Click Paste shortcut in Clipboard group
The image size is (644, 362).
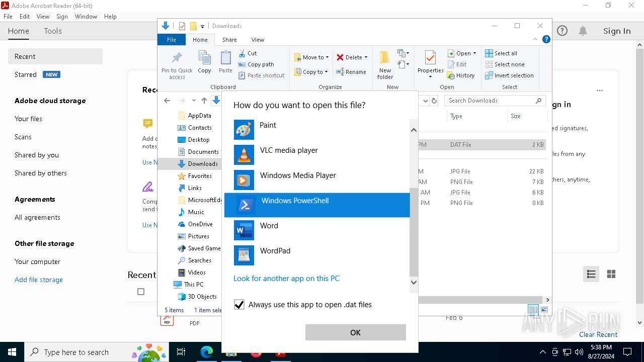click(x=261, y=75)
